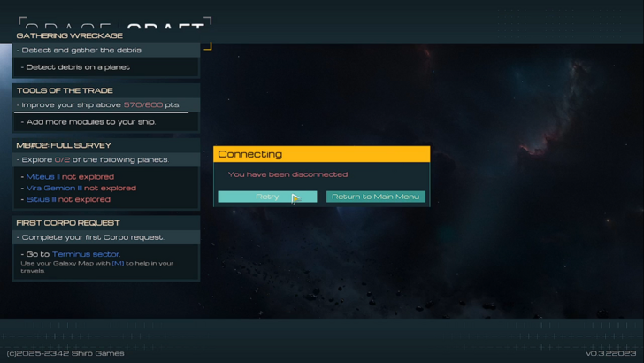Select Vira Gemion III not explored entry
The width and height of the screenshot is (644, 363).
coord(80,189)
